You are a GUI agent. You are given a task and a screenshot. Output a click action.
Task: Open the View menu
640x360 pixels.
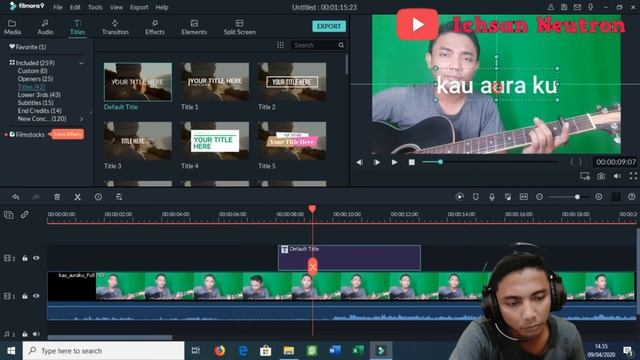pos(116,7)
